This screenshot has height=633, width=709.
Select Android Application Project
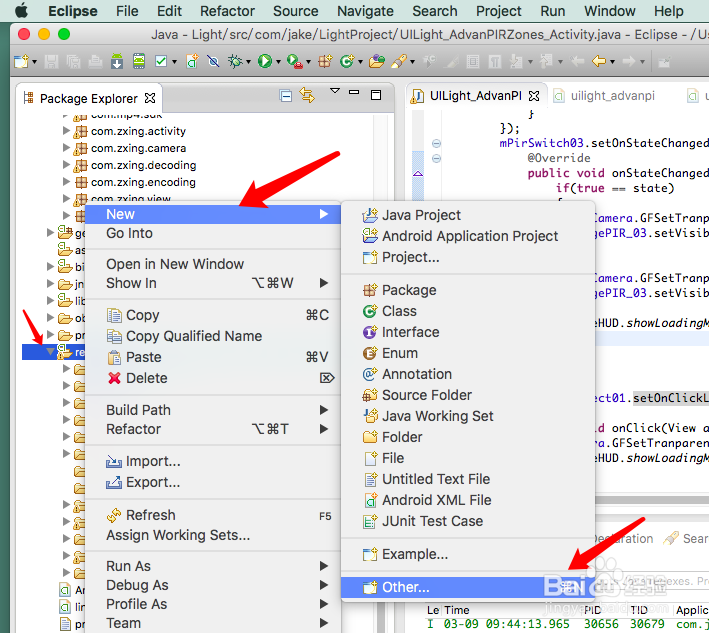coord(468,236)
